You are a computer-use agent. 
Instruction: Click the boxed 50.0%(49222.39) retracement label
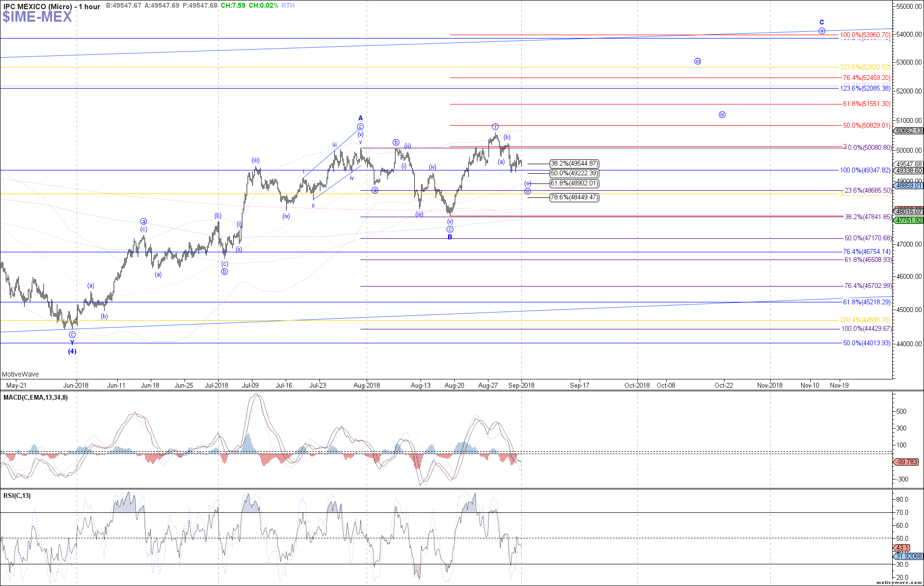(x=574, y=173)
